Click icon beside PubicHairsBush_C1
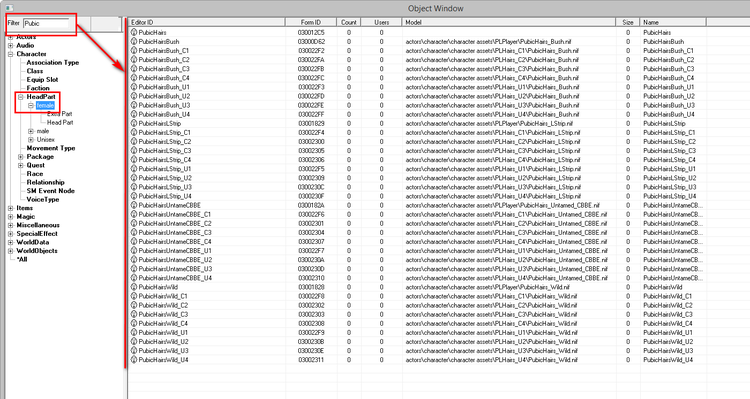 tap(134, 51)
